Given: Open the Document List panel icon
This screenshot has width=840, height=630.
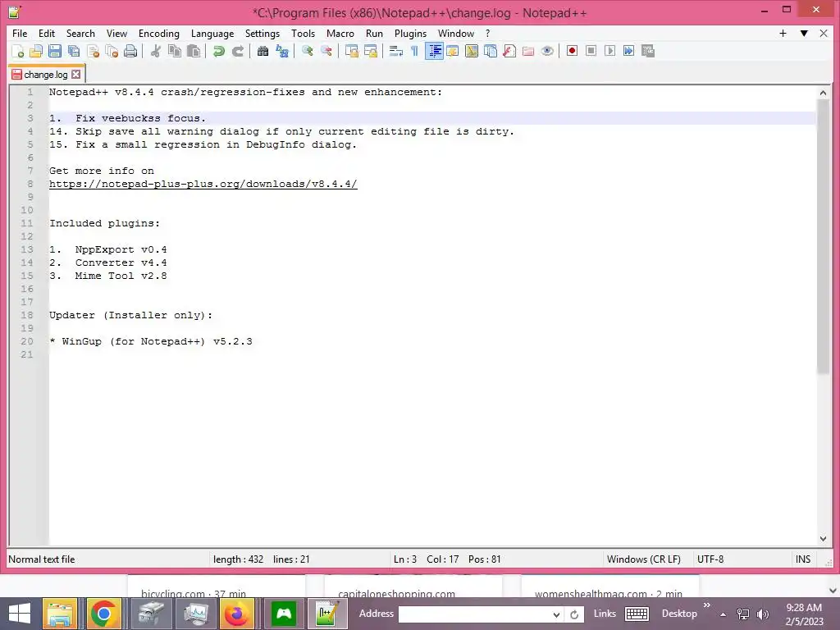Looking at the screenshot, I should pyautogui.click(x=491, y=51).
